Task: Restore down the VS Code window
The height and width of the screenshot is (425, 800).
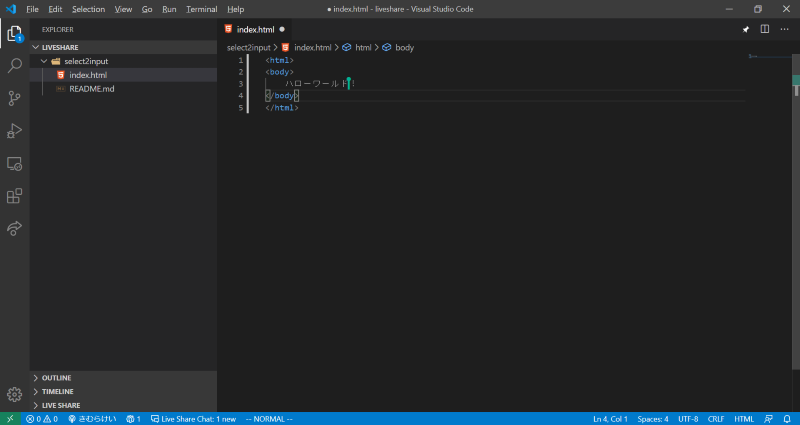Action: click(x=758, y=9)
